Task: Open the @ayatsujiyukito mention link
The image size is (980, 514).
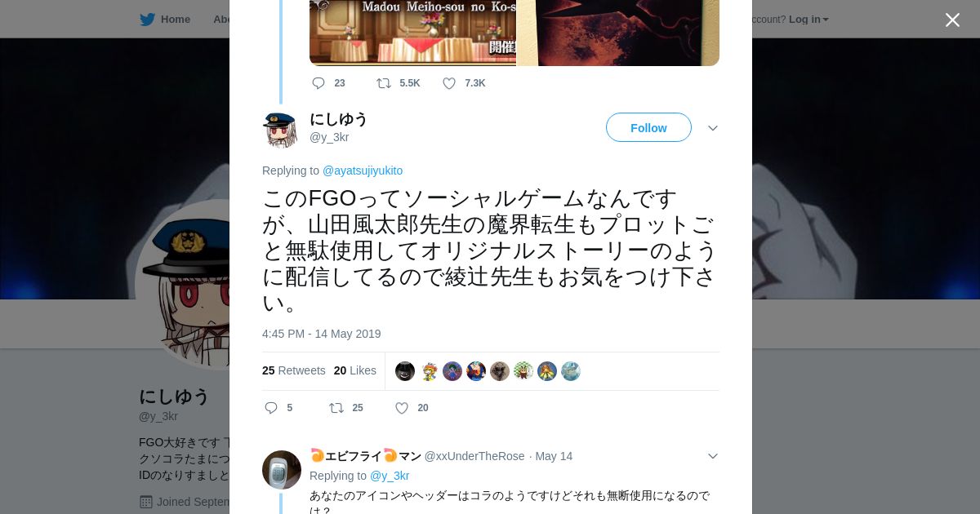Action: 363,171
